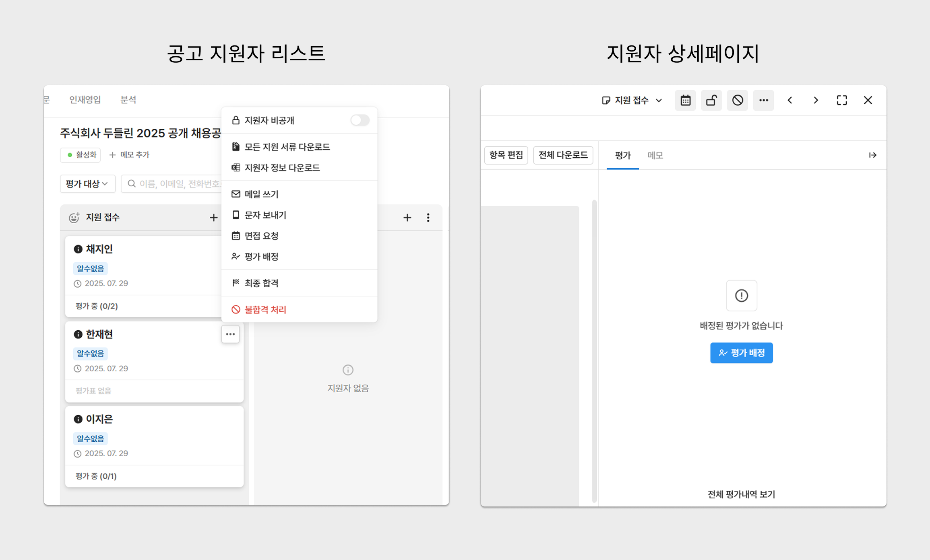
Task: Choose 불합격 처리 from menu
Action: pos(265,309)
